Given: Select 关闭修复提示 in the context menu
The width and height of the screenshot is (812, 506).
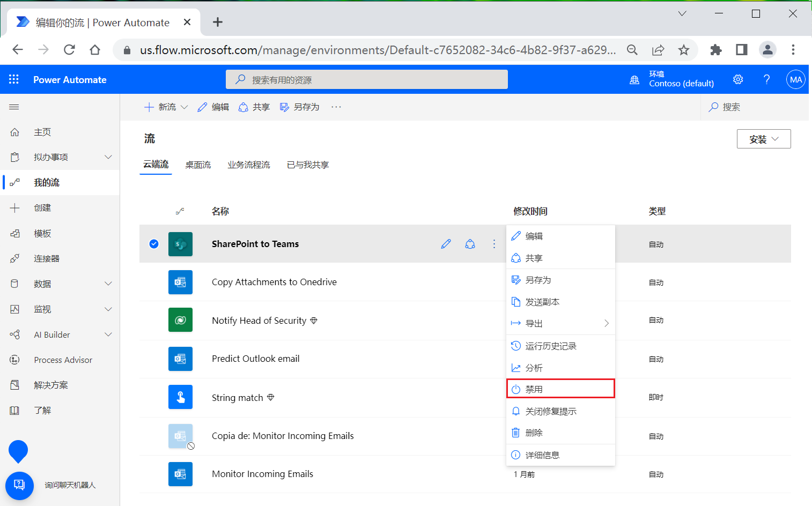Looking at the screenshot, I should coord(560,411).
